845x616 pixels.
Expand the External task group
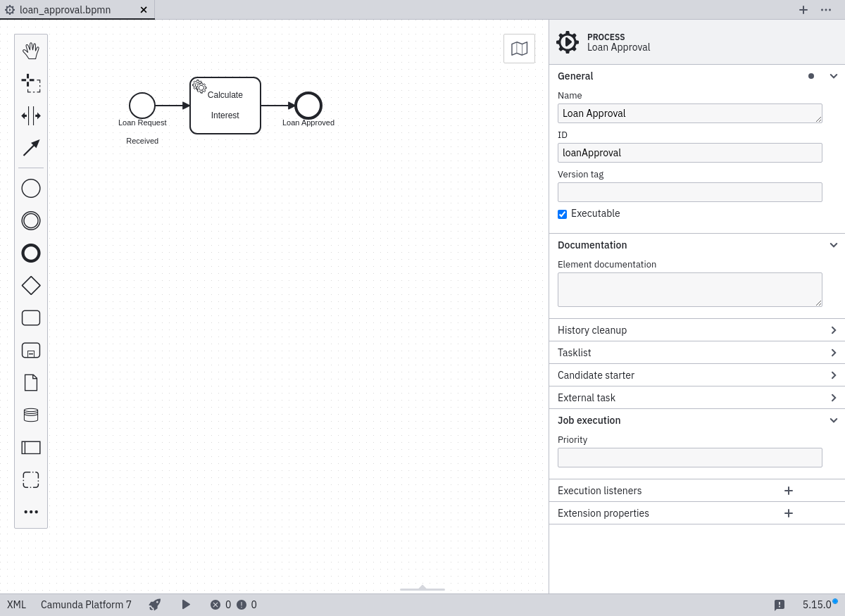click(x=833, y=398)
